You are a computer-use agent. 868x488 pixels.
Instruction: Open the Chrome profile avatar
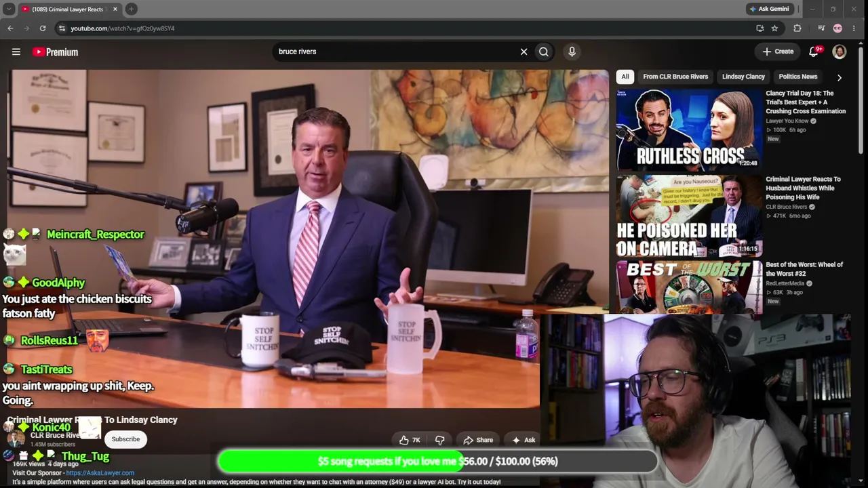pyautogui.click(x=837, y=28)
